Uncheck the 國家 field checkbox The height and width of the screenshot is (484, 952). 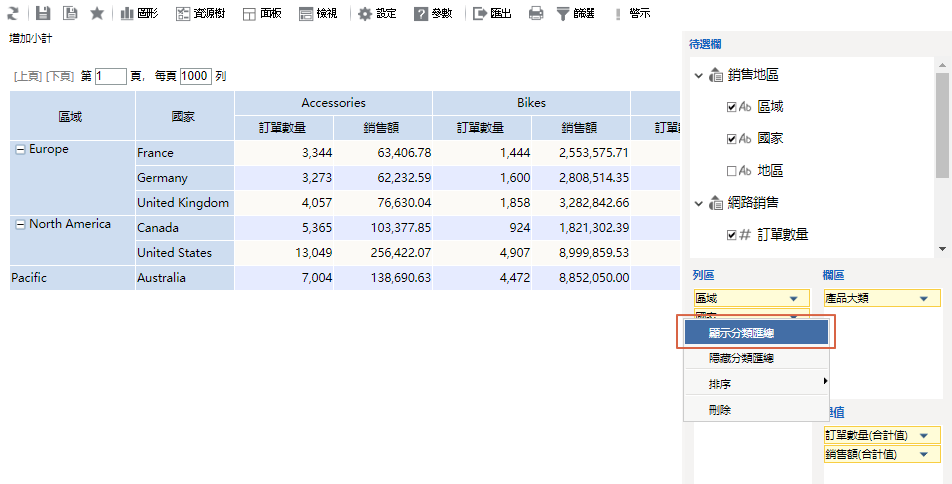pyautogui.click(x=732, y=139)
